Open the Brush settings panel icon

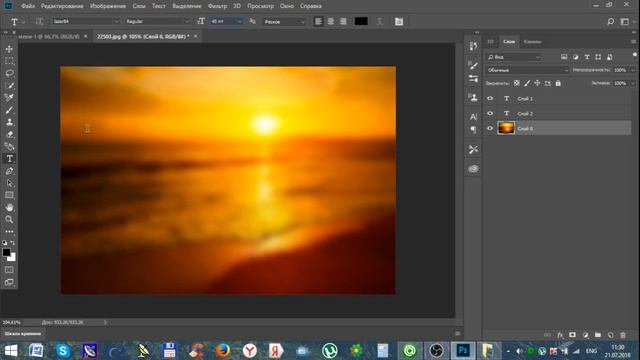point(473,65)
